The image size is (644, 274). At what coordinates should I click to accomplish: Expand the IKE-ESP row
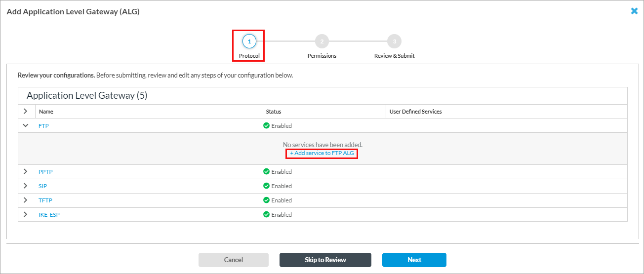coord(26,215)
